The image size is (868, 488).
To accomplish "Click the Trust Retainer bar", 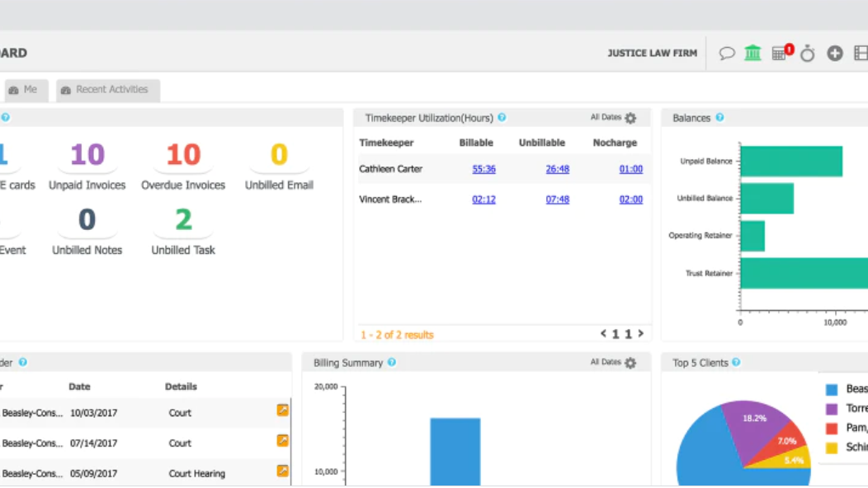I will 804,273.
